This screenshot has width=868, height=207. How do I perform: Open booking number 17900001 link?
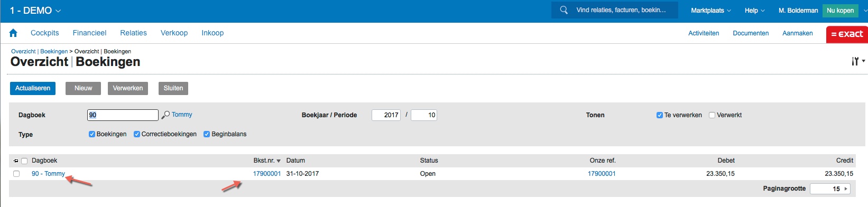pyautogui.click(x=267, y=174)
